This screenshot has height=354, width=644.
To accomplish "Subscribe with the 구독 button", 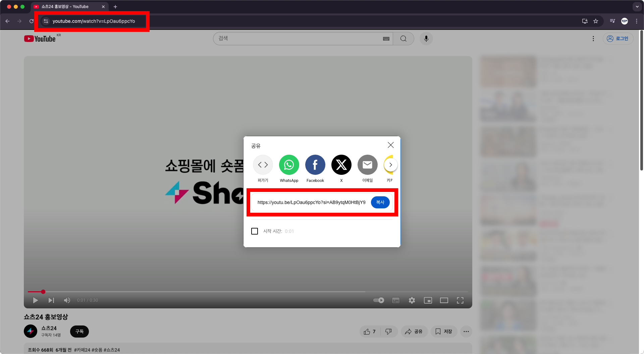I will pyautogui.click(x=79, y=331).
